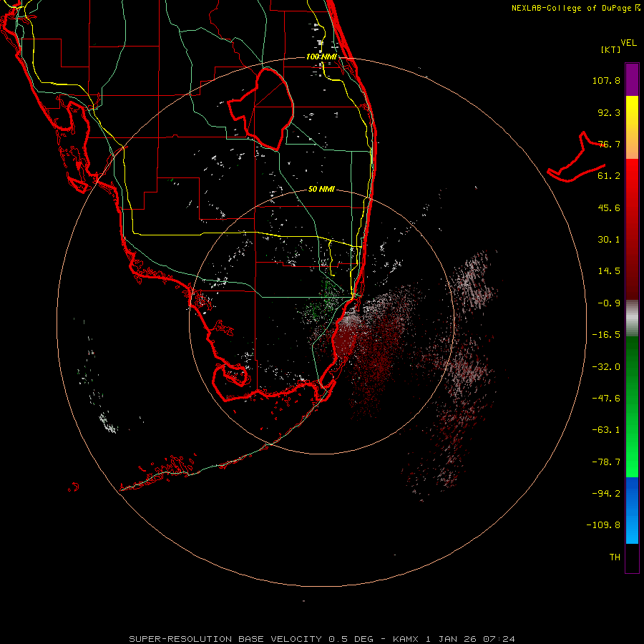Image resolution: width=644 pixels, height=644 pixels.
Task: Click the 100 NMI range ring label
Action: (x=321, y=57)
